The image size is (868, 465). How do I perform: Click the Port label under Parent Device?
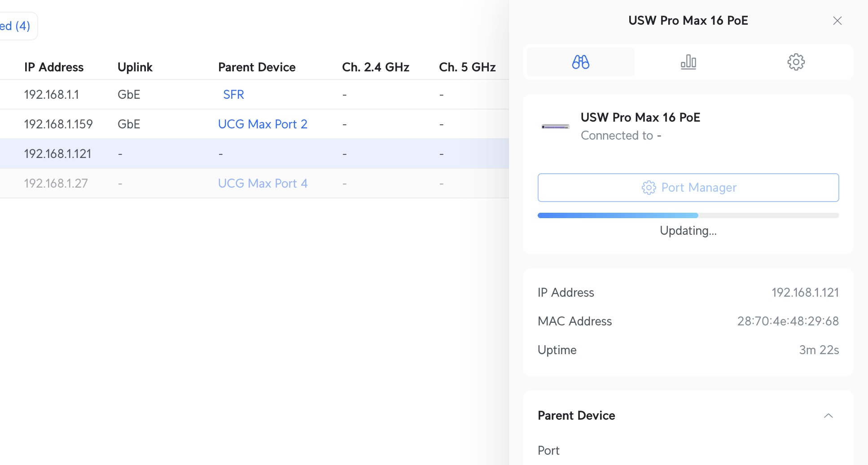tap(548, 451)
